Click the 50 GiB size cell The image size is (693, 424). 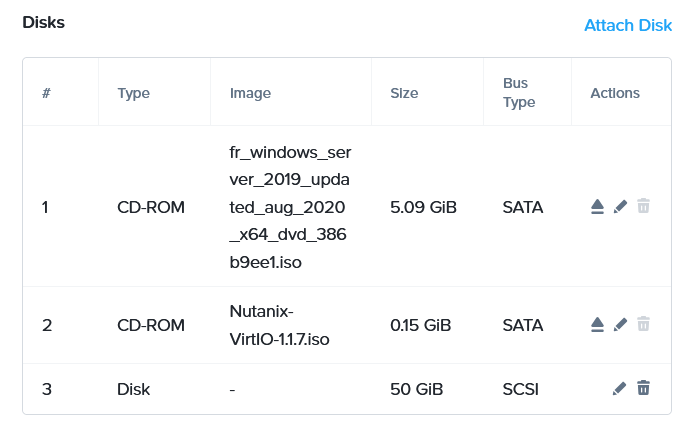coord(416,388)
